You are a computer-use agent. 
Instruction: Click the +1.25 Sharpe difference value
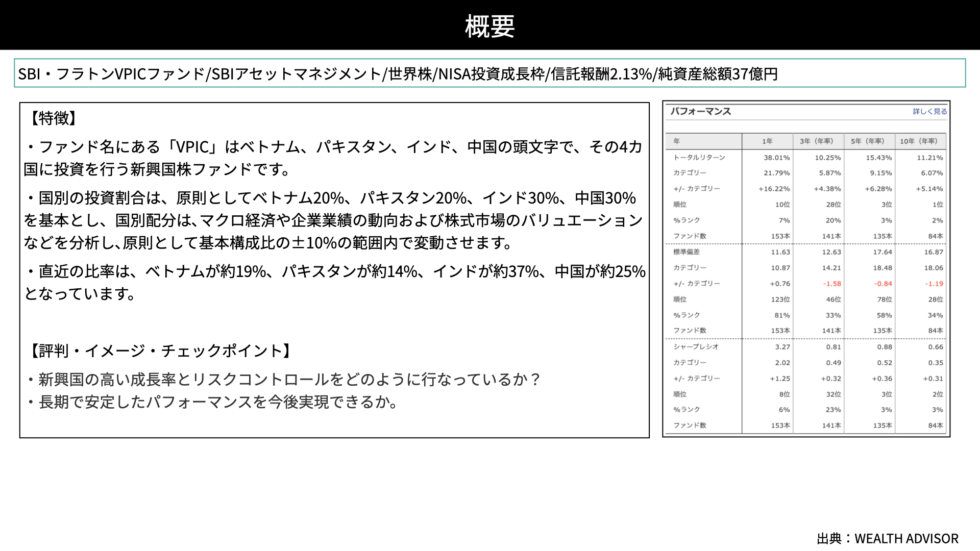(780, 379)
